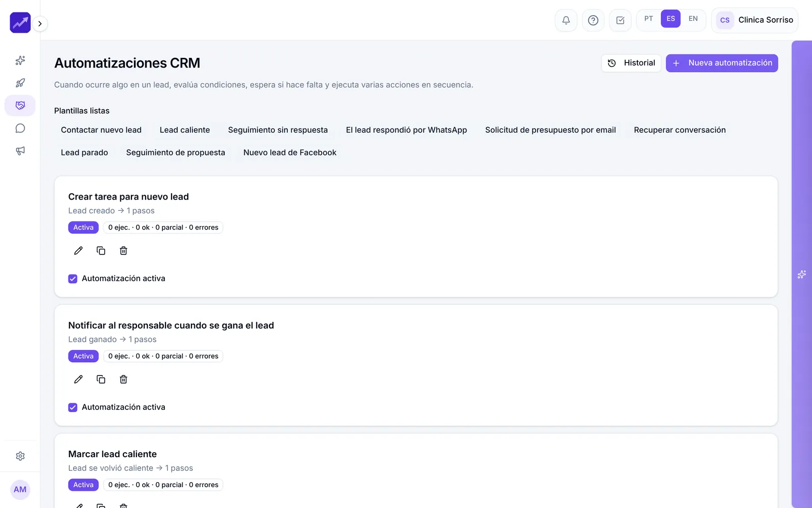Click the Activa badge on Notificar al responsable
Image resolution: width=812 pixels, height=508 pixels.
[x=83, y=356]
